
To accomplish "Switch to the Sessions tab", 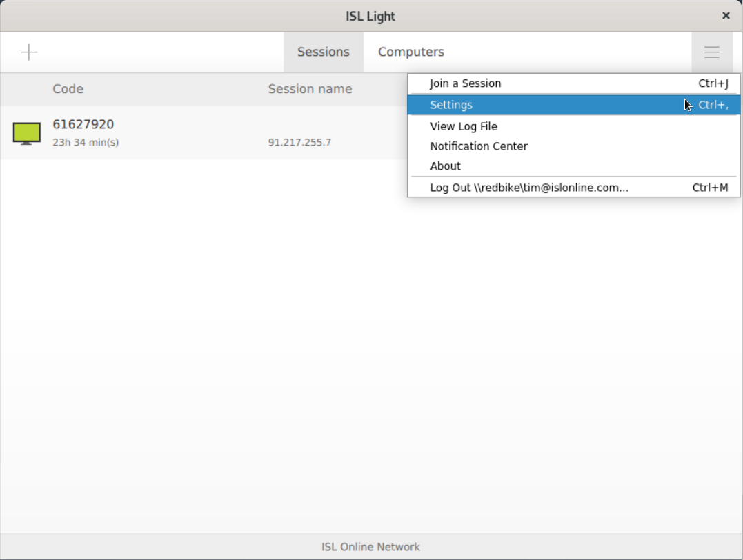I will [322, 52].
